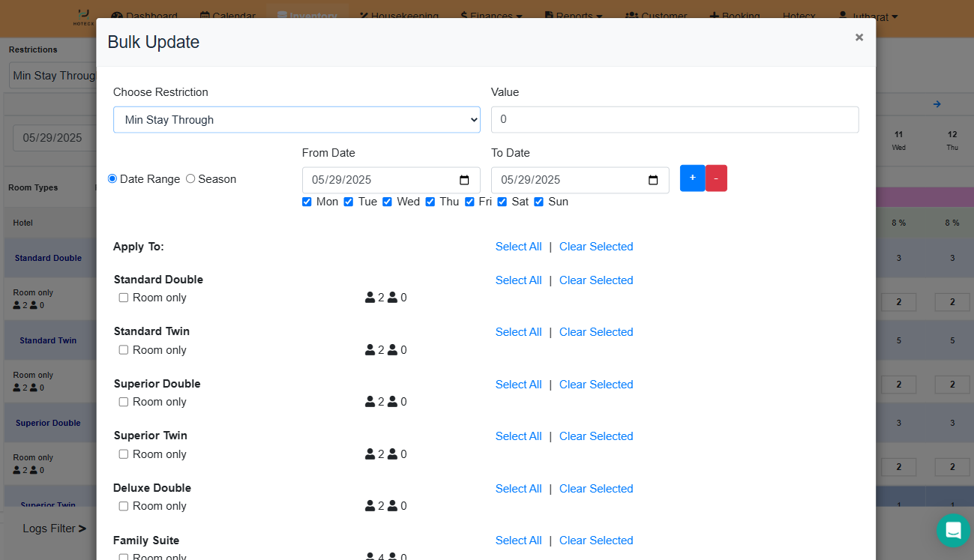Click Clear Selected for Superior Twin
Image resolution: width=974 pixels, height=560 pixels.
[x=596, y=436]
